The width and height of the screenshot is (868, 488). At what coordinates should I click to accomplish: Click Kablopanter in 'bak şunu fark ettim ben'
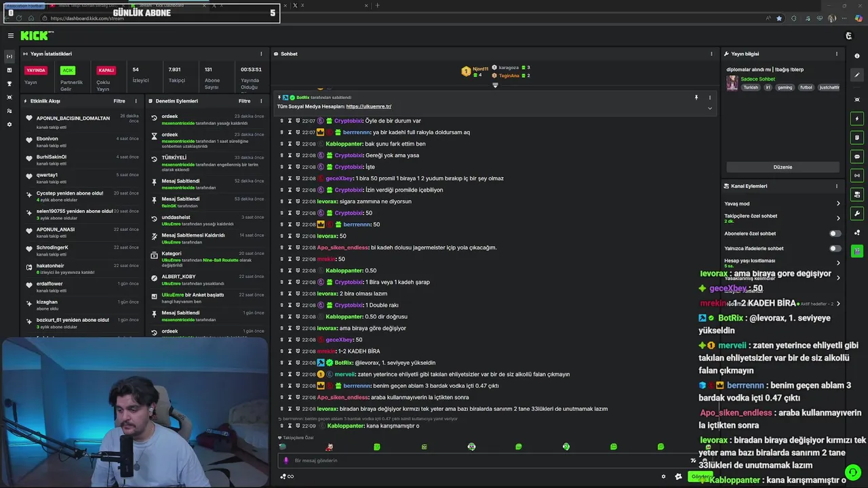[x=344, y=144]
